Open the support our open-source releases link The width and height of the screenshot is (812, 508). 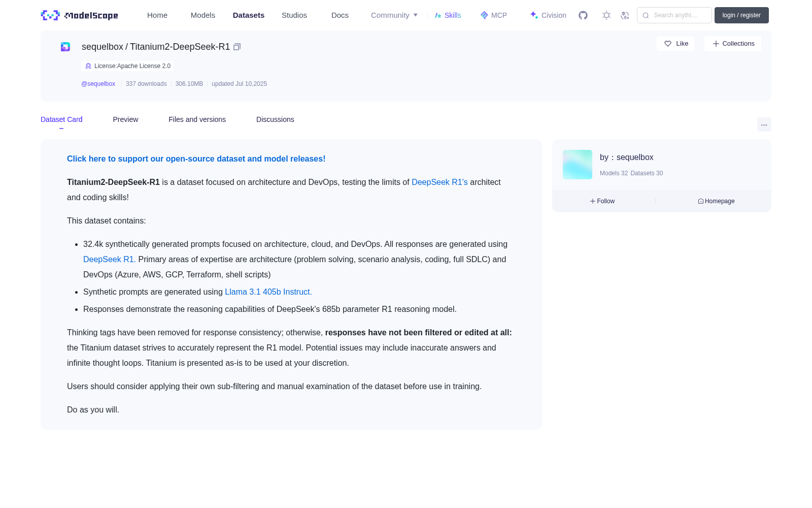coord(196,158)
